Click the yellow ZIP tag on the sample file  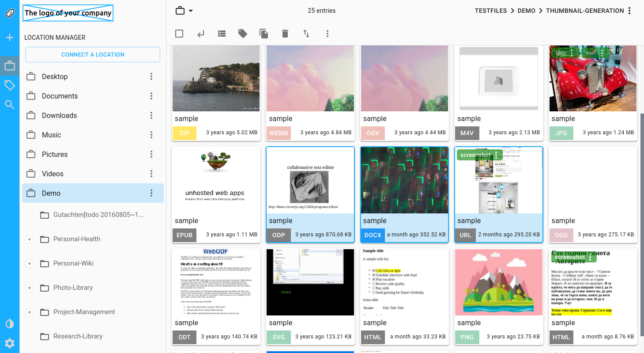(x=184, y=133)
